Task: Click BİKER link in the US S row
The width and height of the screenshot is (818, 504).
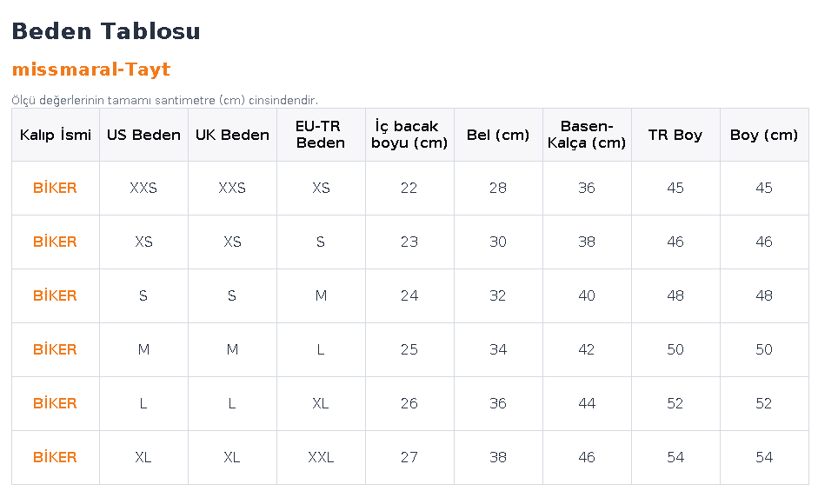Action: click(55, 295)
